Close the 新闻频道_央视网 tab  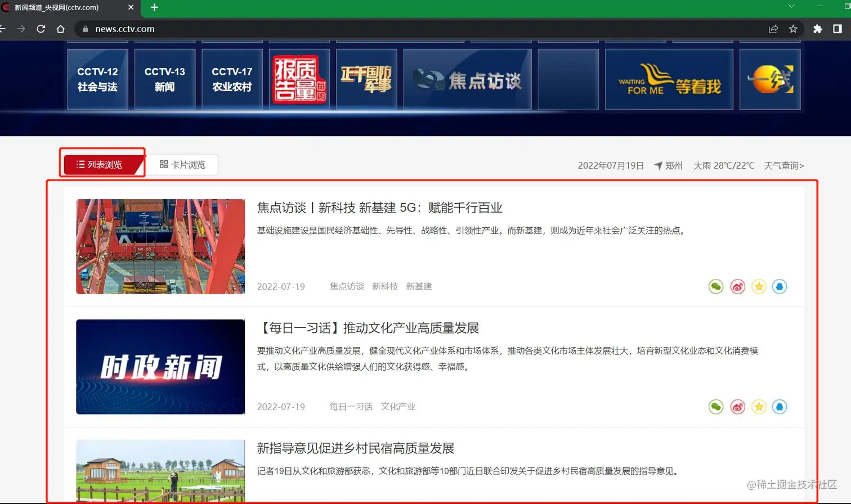(131, 7)
